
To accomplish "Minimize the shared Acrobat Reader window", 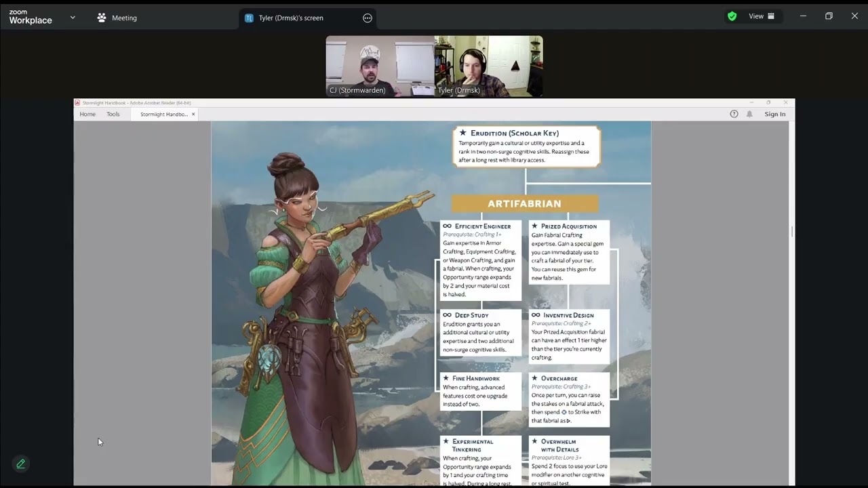I will tap(751, 102).
